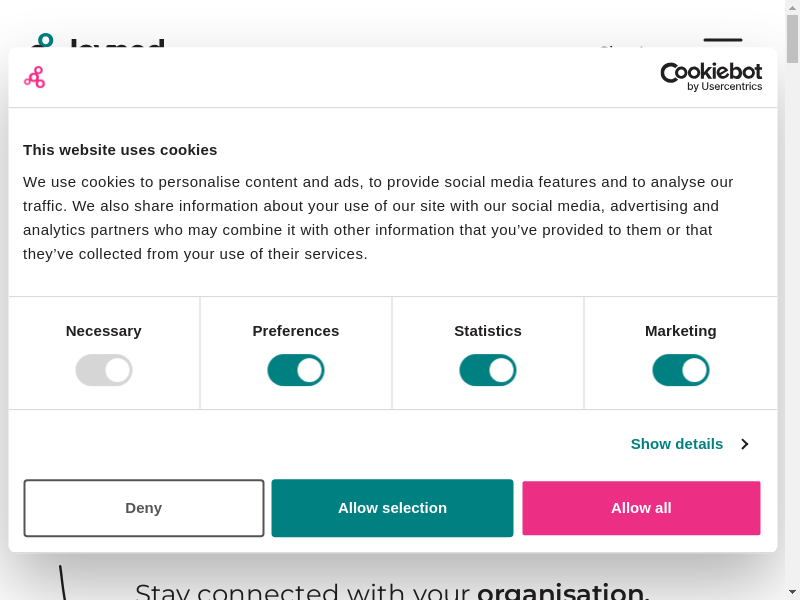Image resolution: width=800 pixels, height=600 pixels.
Task: Click the Necessary category label
Action: pos(104,331)
